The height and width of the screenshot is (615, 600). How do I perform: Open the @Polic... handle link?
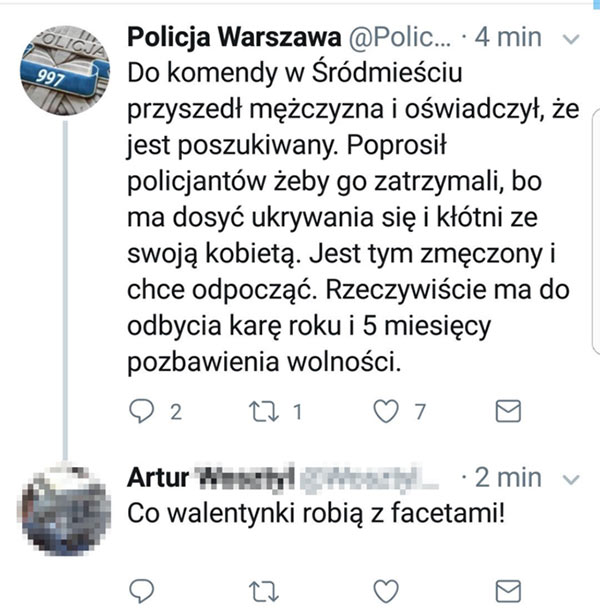(x=400, y=39)
